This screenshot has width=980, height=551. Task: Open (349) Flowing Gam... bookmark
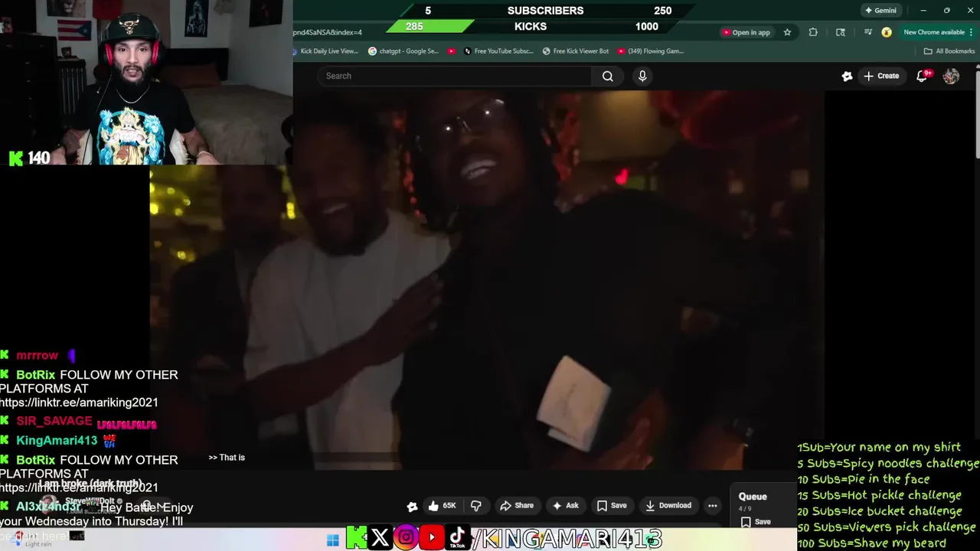point(650,51)
